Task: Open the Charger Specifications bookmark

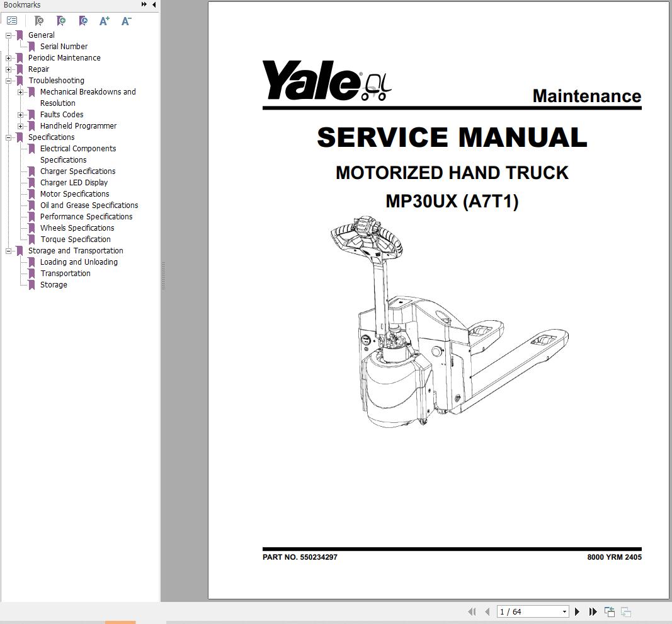Action: point(77,171)
